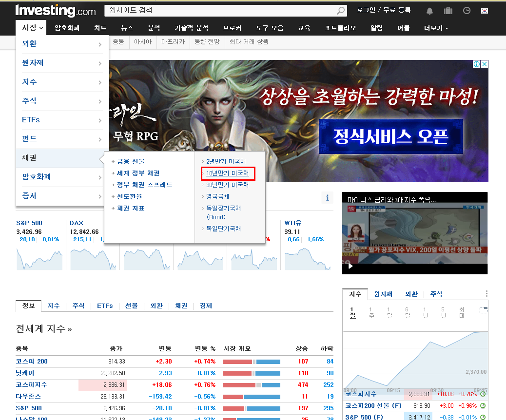Click the Korean flag language icon

click(x=485, y=11)
